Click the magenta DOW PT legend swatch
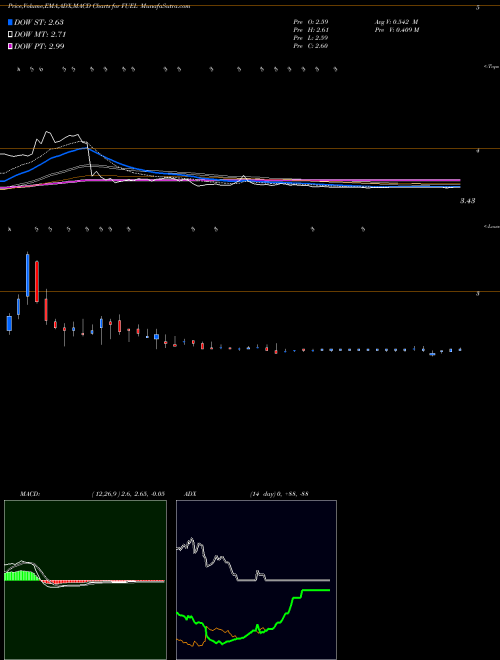This screenshot has width=500, height=660. (10, 46)
